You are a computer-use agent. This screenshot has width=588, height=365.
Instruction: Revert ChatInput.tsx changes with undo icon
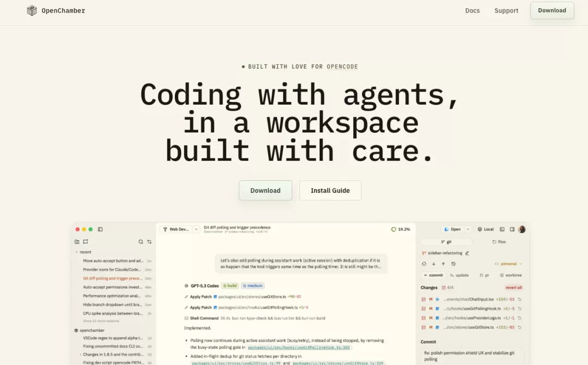(x=520, y=299)
